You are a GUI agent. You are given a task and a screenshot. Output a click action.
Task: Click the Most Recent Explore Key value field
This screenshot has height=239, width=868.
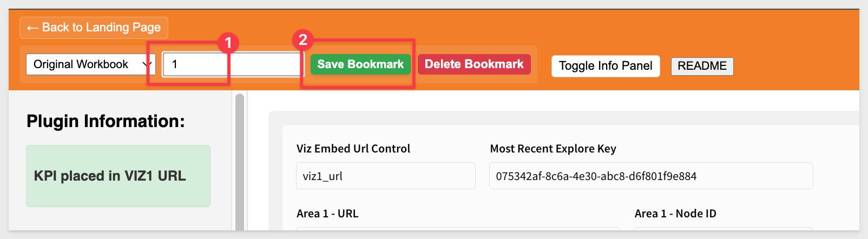650,176
